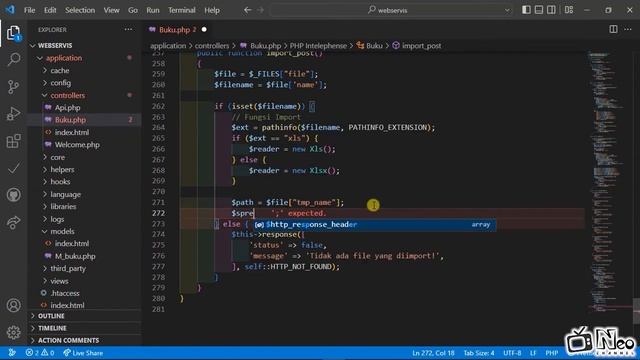Open the Help menu

[x=212, y=10]
